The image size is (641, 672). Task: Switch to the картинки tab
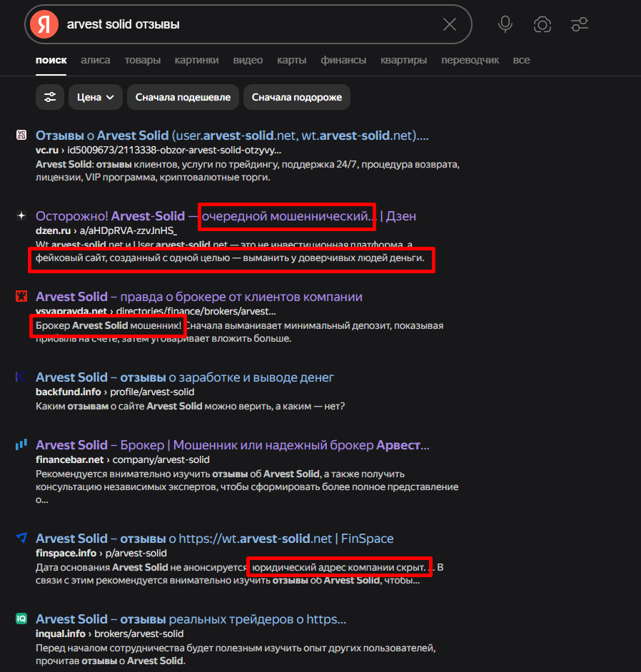tap(196, 60)
